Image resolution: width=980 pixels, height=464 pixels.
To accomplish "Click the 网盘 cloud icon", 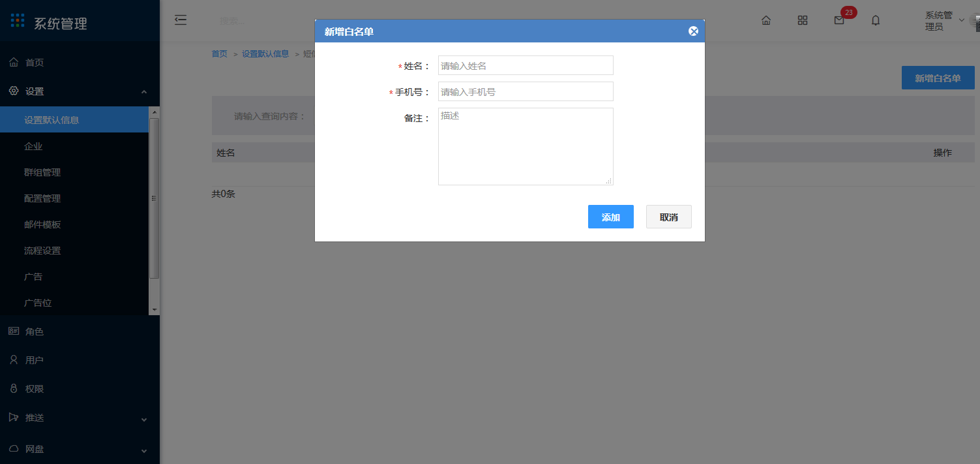I will coord(14,448).
